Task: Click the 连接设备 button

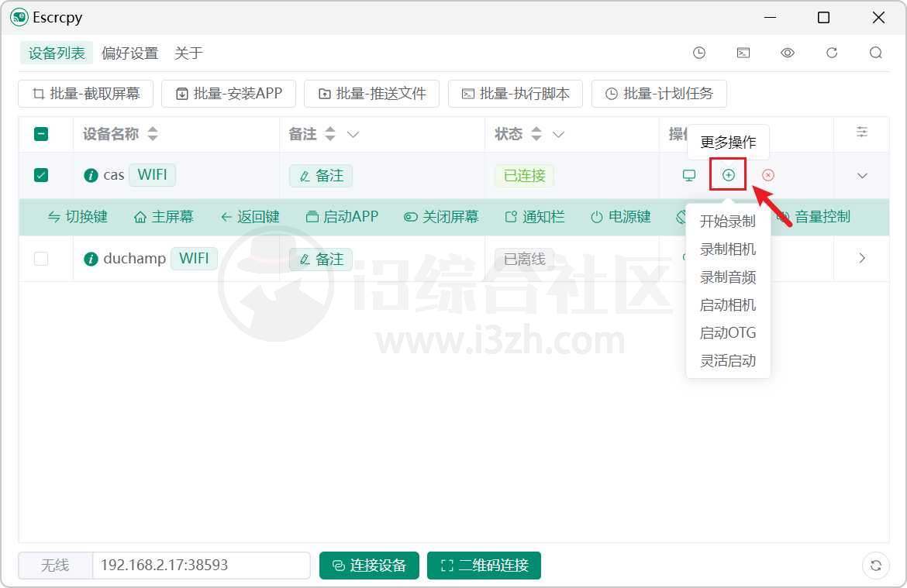Action: pos(369,566)
